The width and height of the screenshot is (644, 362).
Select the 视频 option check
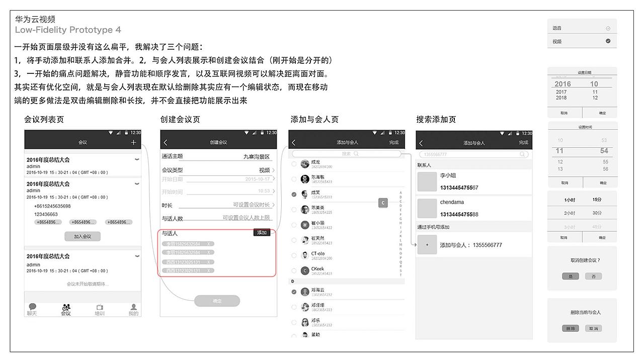click(608, 41)
